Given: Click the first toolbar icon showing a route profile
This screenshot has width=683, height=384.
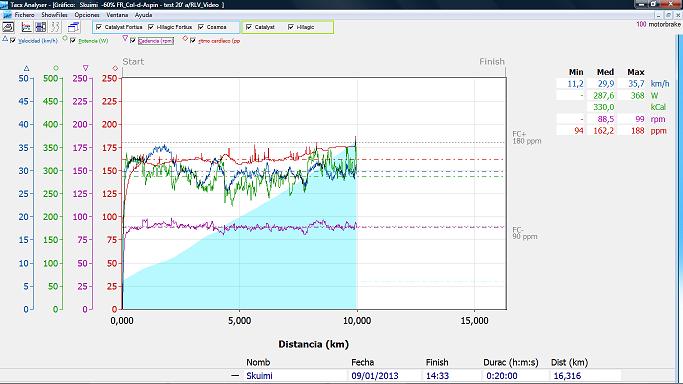Looking at the screenshot, I should tap(8, 27).
